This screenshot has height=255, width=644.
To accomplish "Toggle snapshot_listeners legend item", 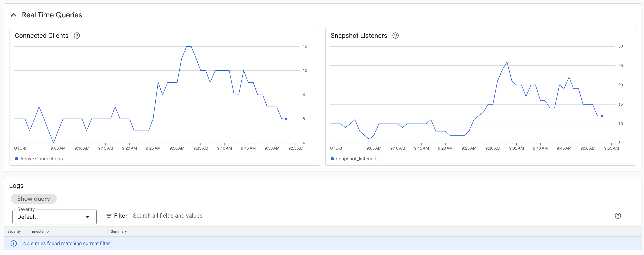I will pyautogui.click(x=354, y=159).
